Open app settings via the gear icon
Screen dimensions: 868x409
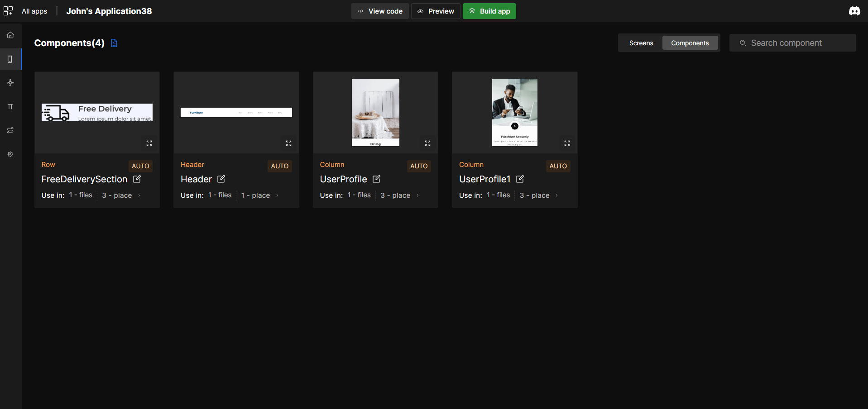tap(10, 154)
